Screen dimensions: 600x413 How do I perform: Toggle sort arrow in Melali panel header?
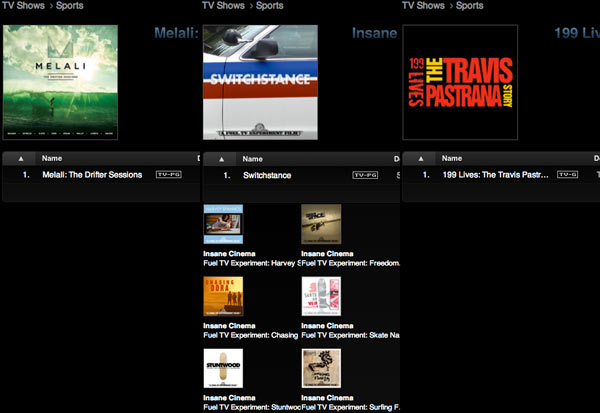pyautogui.click(x=20, y=158)
